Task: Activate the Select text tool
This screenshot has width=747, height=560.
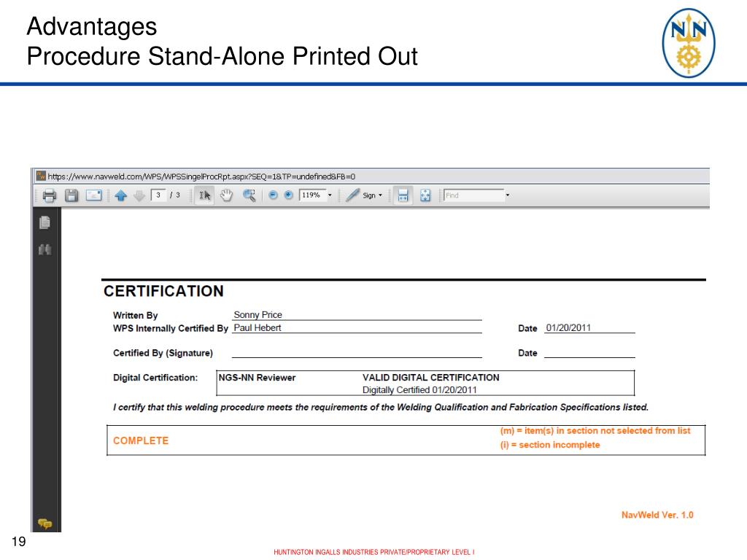Action: pyautogui.click(x=204, y=195)
